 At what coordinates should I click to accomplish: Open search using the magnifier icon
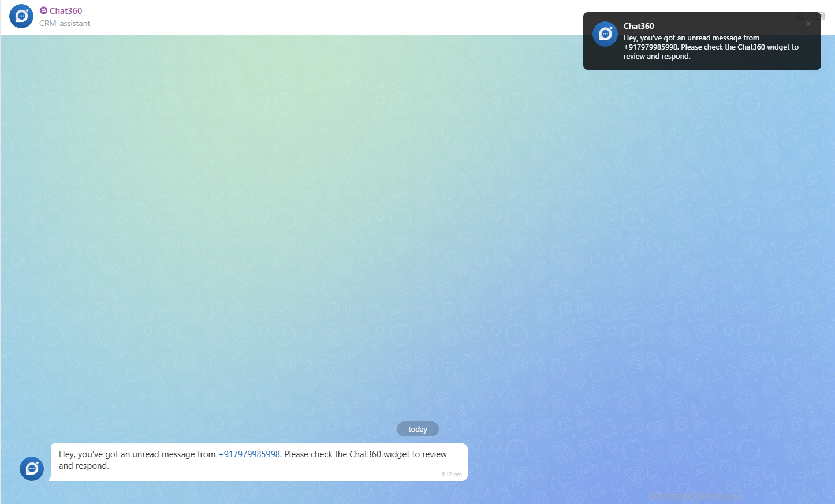tap(800, 16)
